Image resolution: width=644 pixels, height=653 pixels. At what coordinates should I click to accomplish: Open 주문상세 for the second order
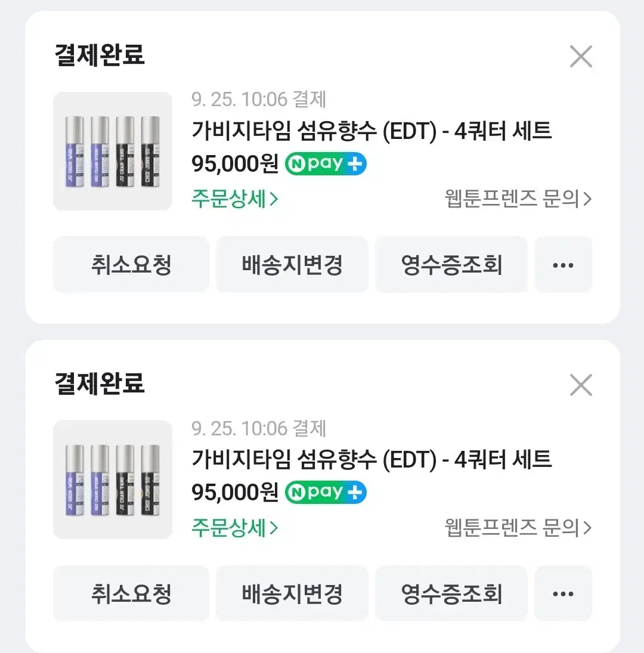(234, 528)
